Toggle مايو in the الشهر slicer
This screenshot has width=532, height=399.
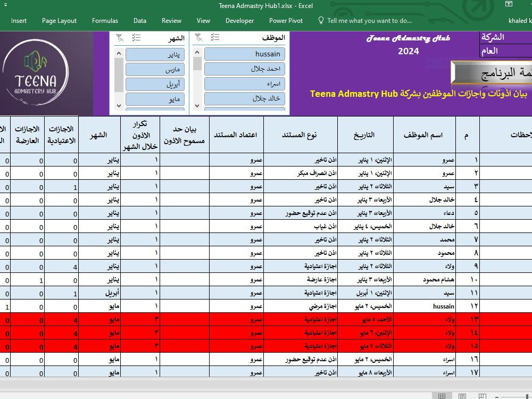pyautogui.click(x=155, y=99)
